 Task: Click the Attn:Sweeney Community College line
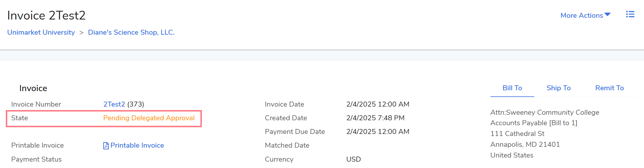tap(545, 112)
